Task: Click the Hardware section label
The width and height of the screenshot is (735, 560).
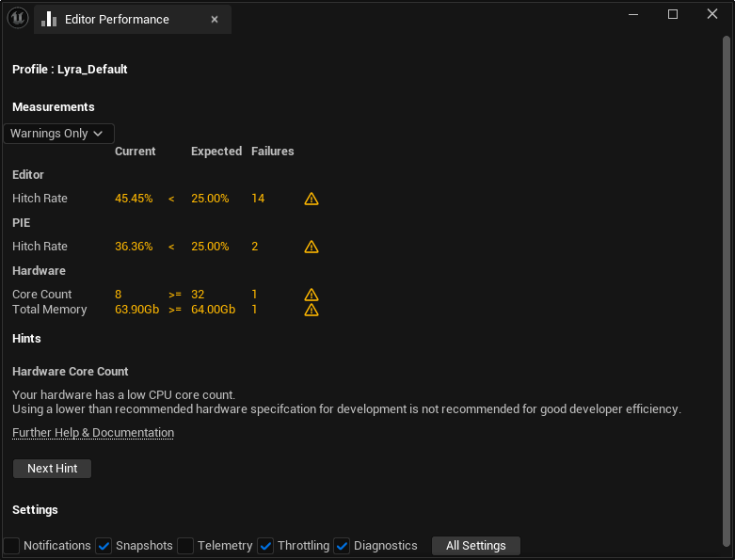Action: pyautogui.click(x=39, y=271)
